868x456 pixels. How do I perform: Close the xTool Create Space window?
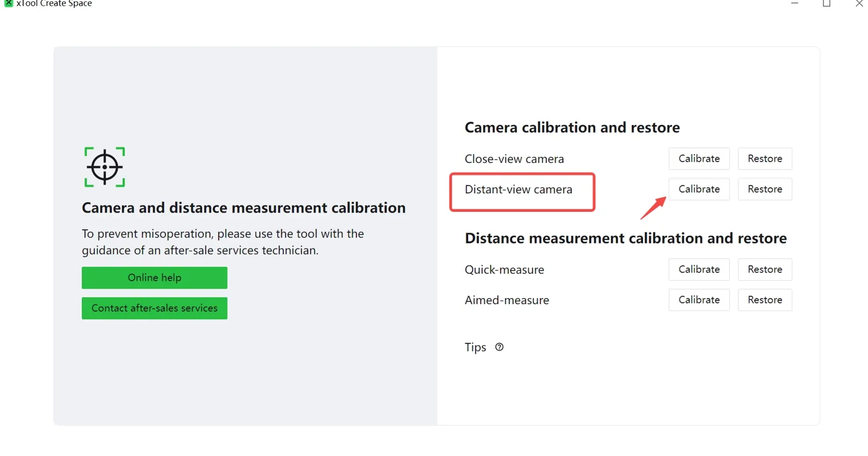click(859, 3)
